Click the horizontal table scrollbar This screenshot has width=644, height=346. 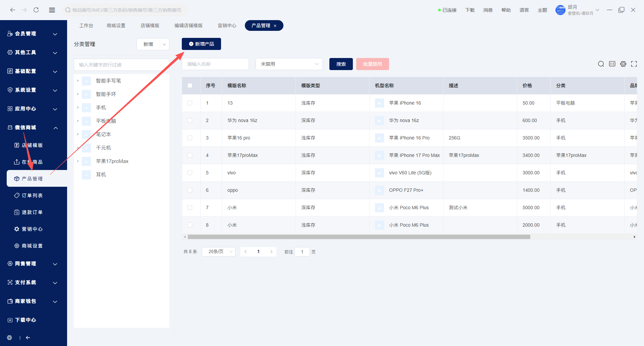(x=359, y=237)
